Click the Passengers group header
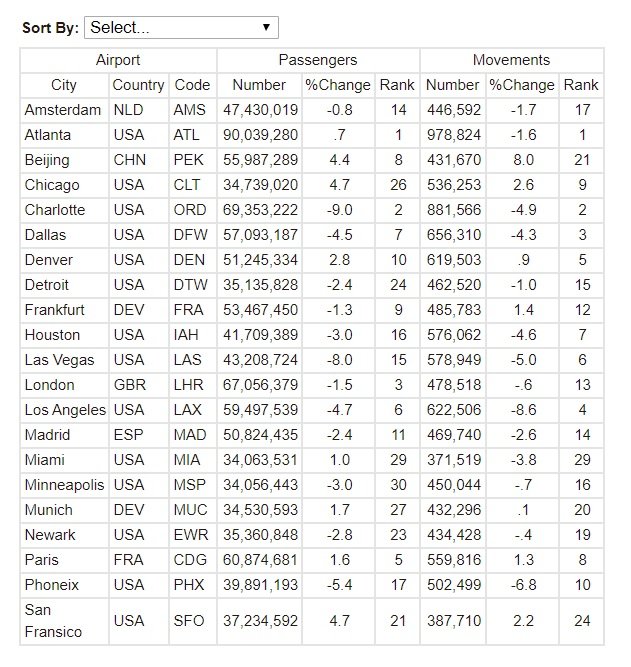 [317, 60]
